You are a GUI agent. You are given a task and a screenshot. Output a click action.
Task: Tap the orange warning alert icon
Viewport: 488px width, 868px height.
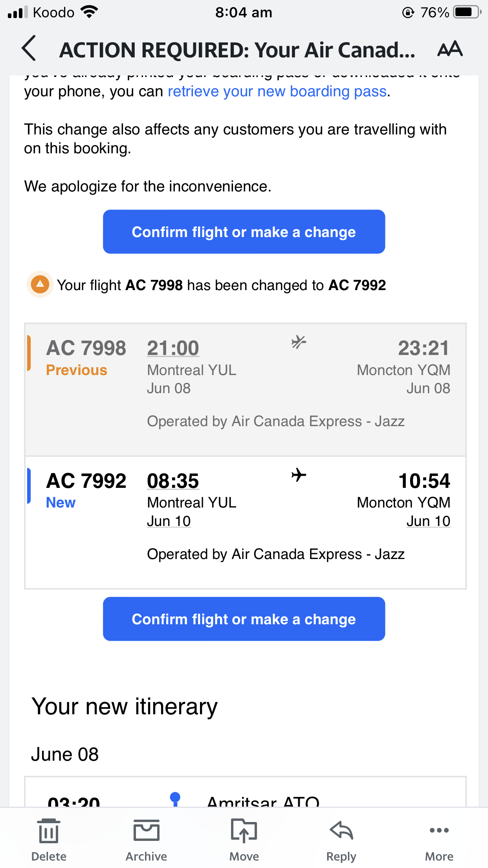(40, 284)
